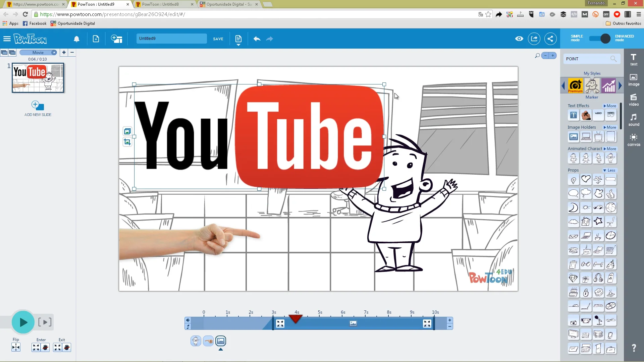Enable the preview eye toggle
The width and height of the screenshot is (644, 362).
pyautogui.click(x=519, y=39)
